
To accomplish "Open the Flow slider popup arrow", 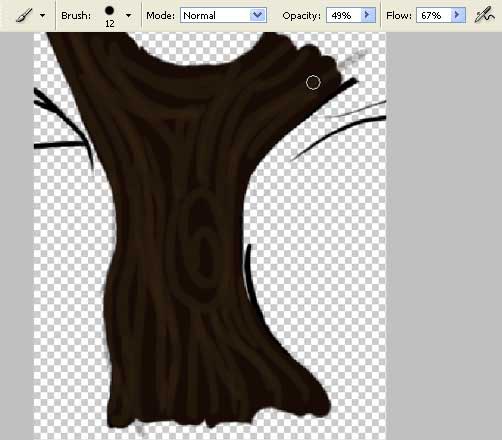I will pos(458,15).
